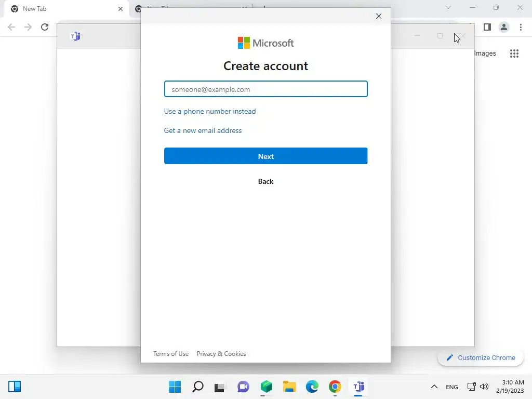The width and height of the screenshot is (532, 399).
Task: Open Microsoft Teams from taskbar
Action: pos(358,387)
